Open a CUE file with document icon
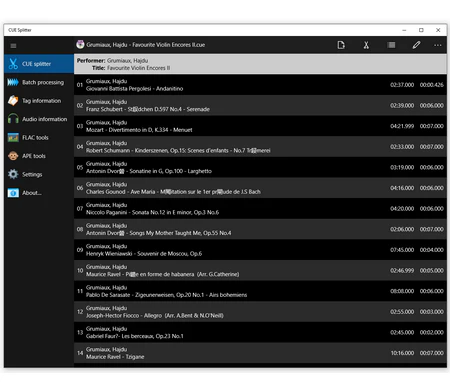This screenshot has height=390, width=450. [341, 45]
